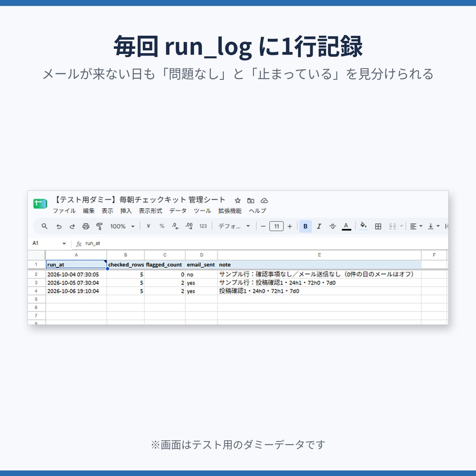Decrease decimal places

[175, 226]
